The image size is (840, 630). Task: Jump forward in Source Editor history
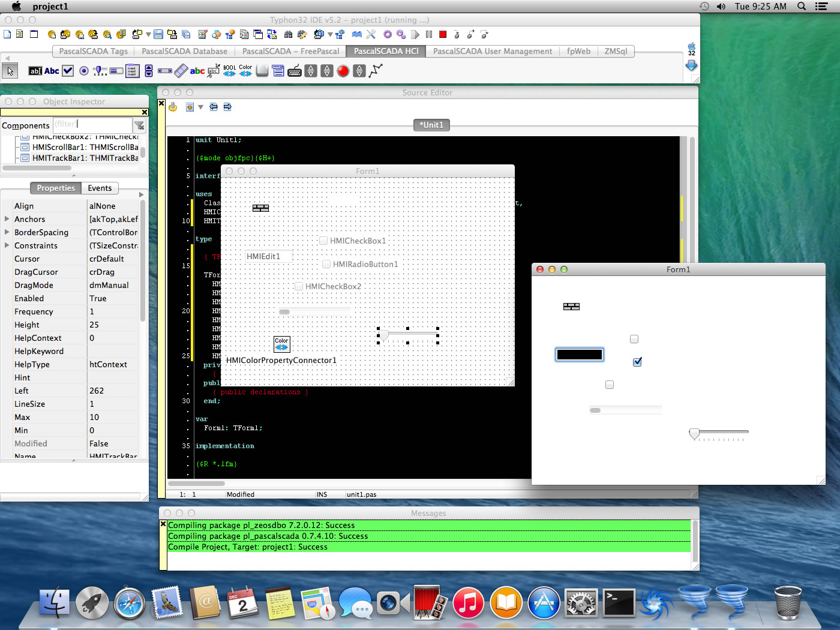click(x=227, y=107)
